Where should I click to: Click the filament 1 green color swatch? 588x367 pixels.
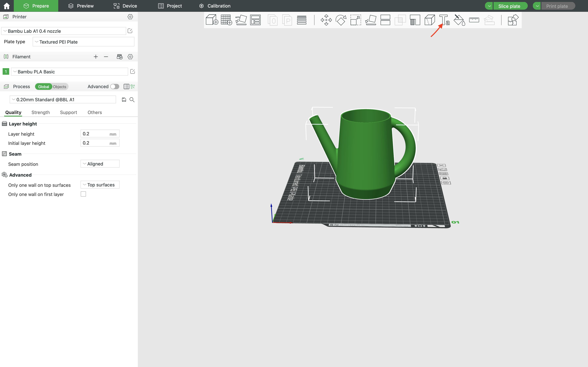[6, 72]
